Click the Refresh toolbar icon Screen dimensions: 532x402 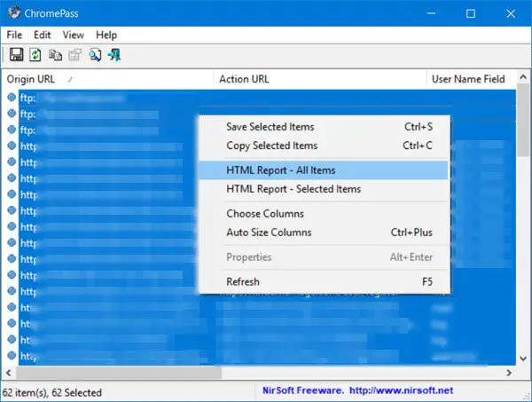click(35, 55)
